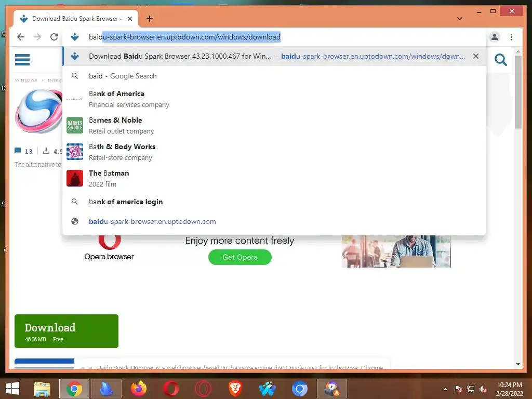This screenshot has width=532, height=399.
Task: Open the tab search dropdown chevron
Action: pyautogui.click(x=460, y=19)
